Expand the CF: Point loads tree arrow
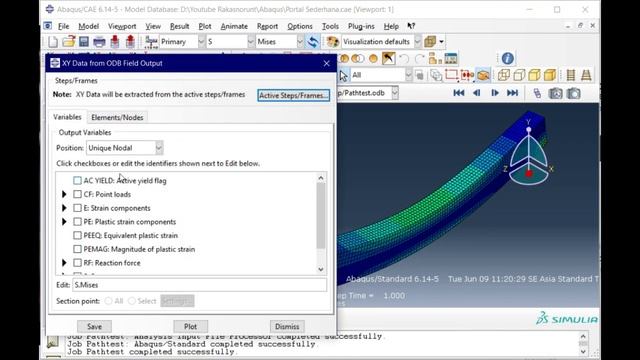Screen dimensions: 640x360 [64, 194]
